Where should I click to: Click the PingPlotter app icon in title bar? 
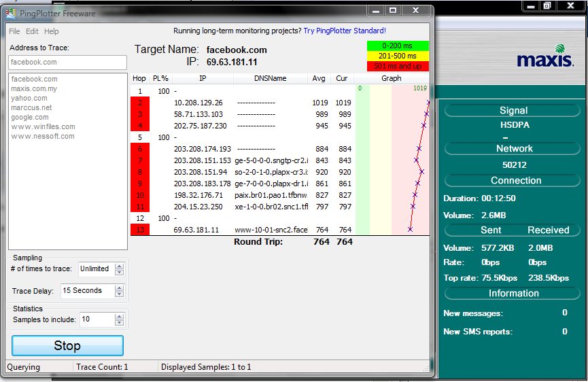pyautogui.click(x=10, y=13)
